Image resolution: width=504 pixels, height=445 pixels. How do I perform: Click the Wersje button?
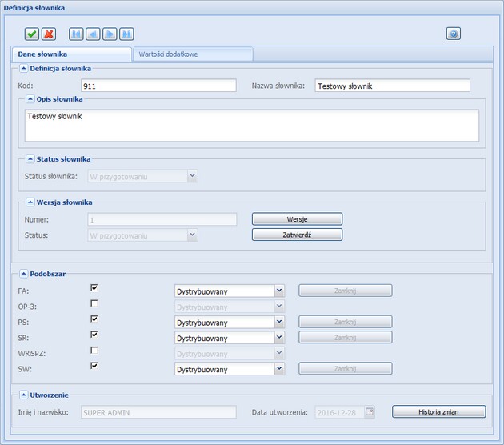click(297, 219)
